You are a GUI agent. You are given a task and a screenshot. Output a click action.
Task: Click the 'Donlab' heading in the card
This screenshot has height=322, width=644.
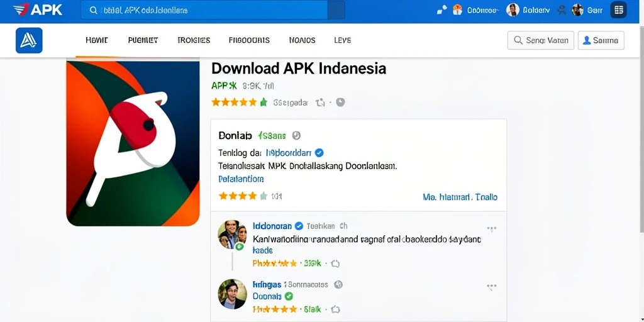pos(235,136)
